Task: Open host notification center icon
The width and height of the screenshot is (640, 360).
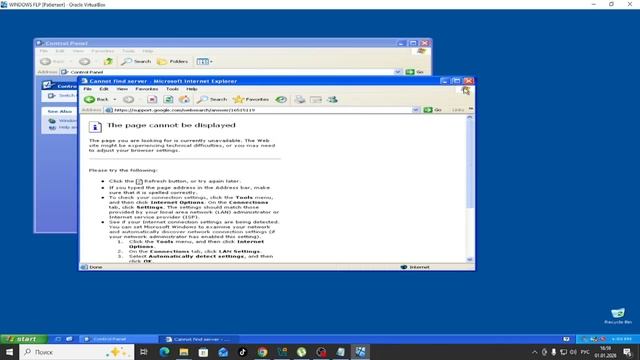Action: coord(627,352)
